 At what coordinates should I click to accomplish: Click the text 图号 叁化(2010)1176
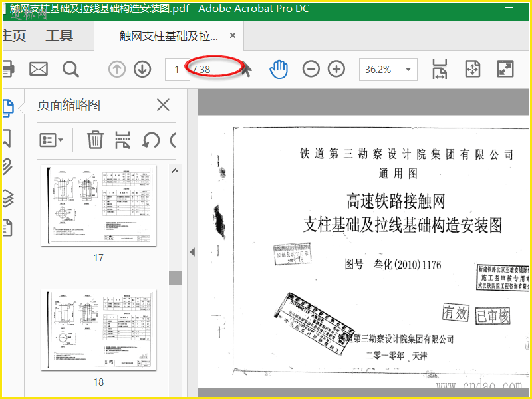coord(393,264)
